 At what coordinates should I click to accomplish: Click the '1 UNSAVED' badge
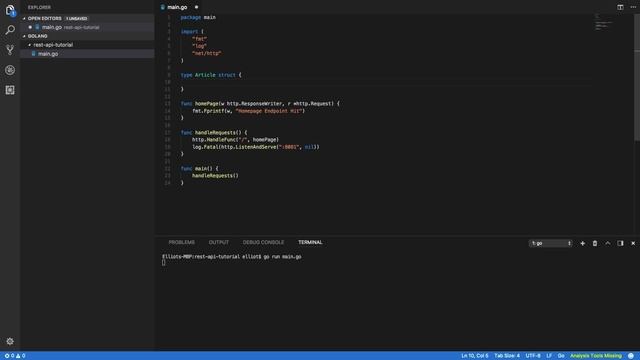pyautogui.click(x=76, y=19)
